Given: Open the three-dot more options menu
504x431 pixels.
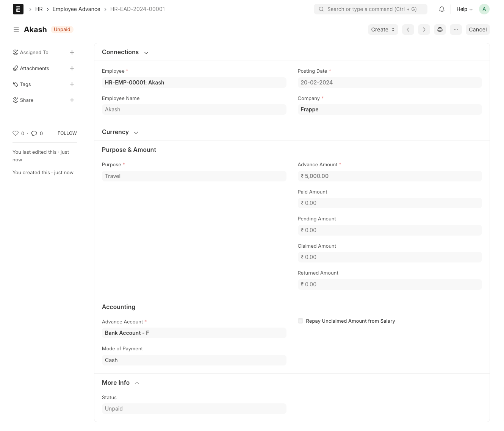Looking at the screenshot, I should (x=456, y=30).
